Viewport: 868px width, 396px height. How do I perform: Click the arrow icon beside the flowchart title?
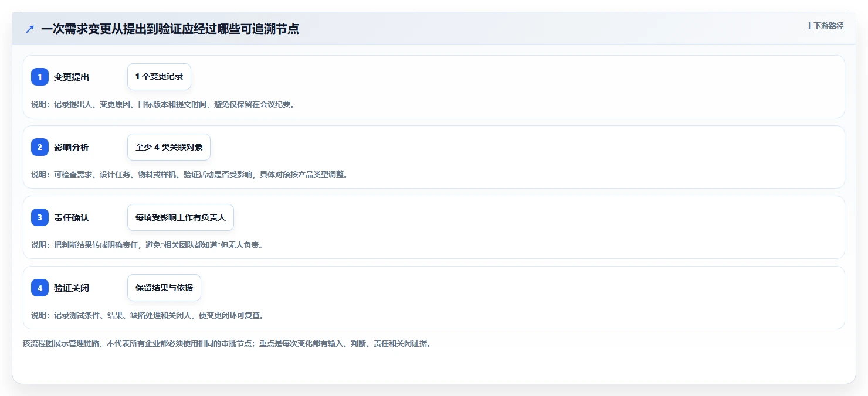30,29
